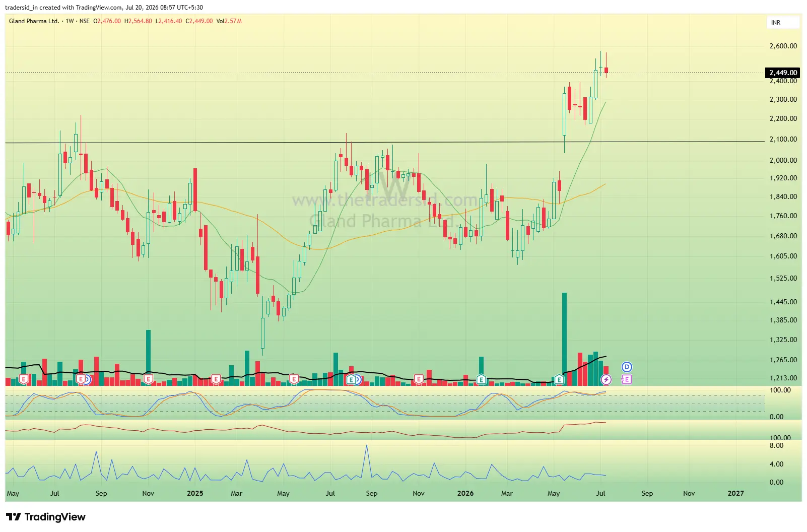Click the 1,385.00 price axis label
The image size is (807, 532).
point(783,320)
